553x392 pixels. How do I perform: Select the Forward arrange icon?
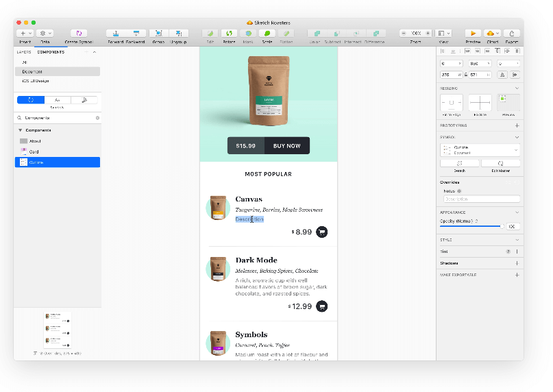[116, 33]
